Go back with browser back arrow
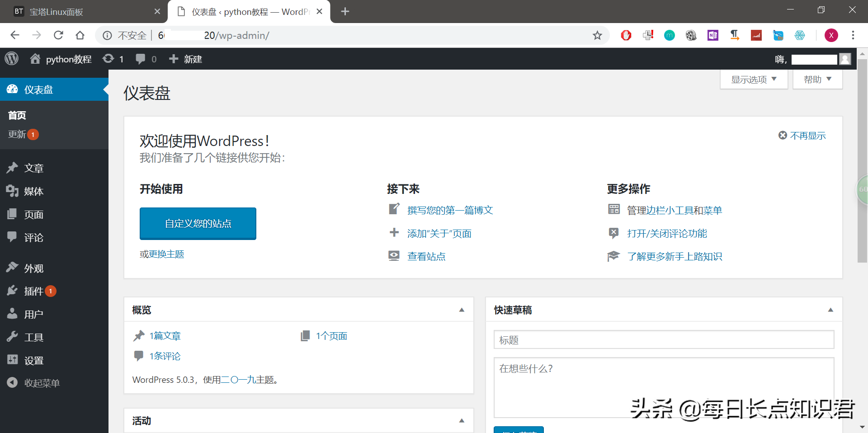This screenshot has height=433, width=868. [x=15, y=35]
